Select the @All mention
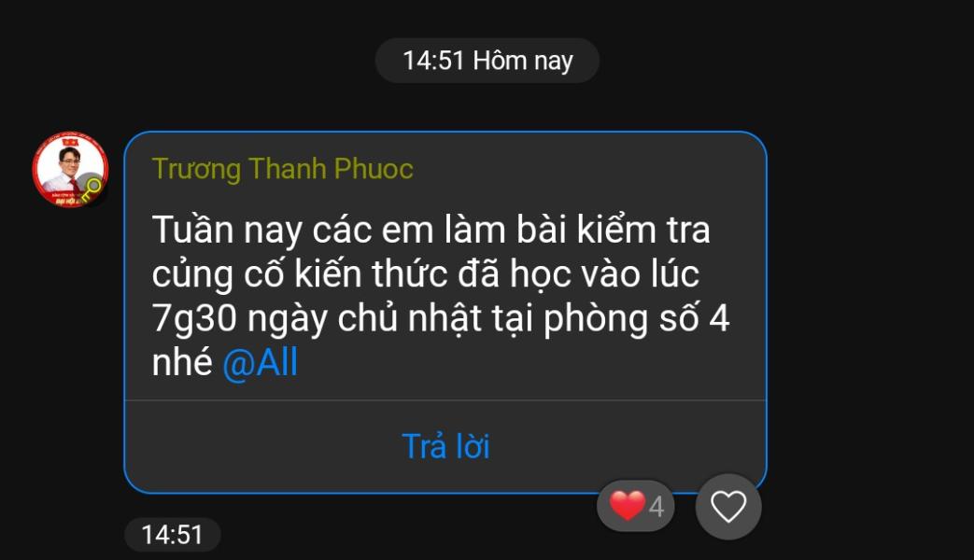Screen dimensions: 974x560 click(261, 362)
